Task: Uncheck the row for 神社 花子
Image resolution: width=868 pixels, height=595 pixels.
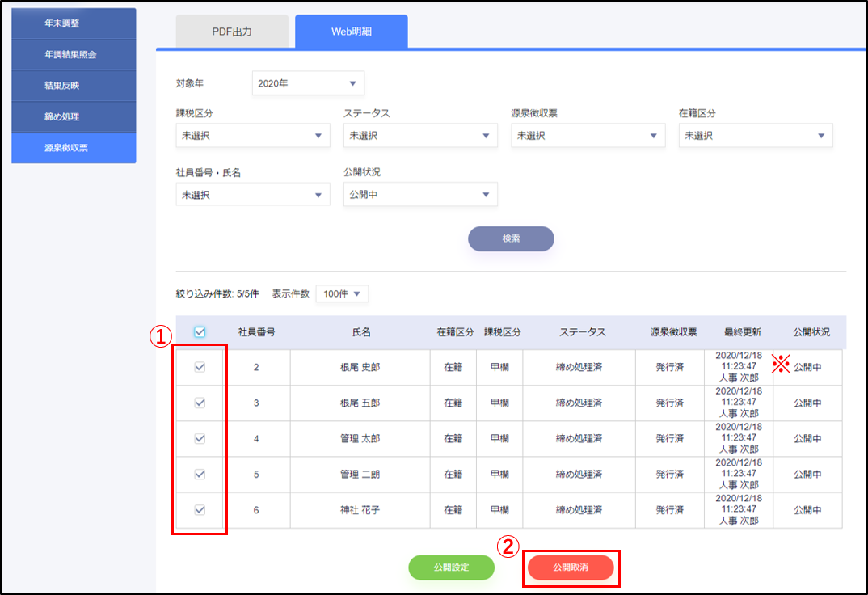Action: (x=200, y=510)
